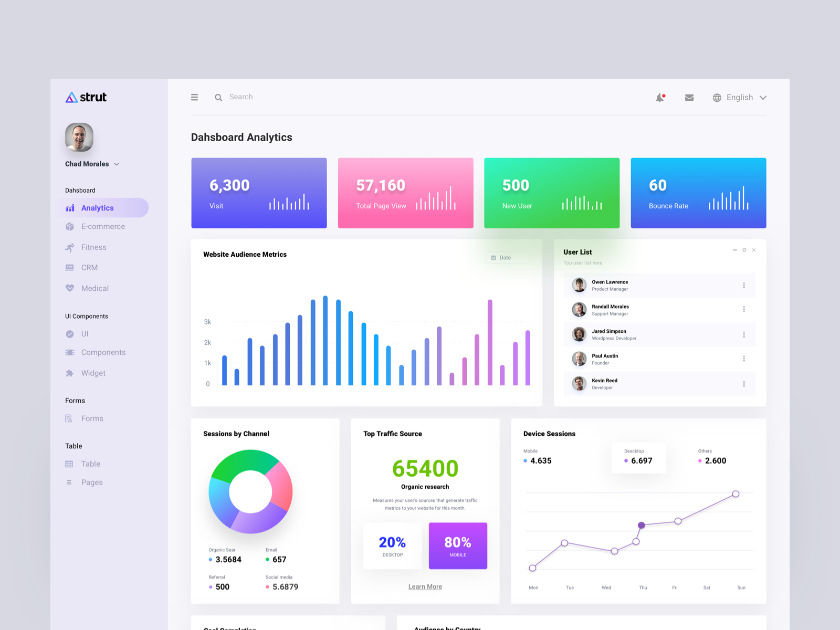Click the Medical heart icon
Screen dimensions: 840x630
[70, 288]
